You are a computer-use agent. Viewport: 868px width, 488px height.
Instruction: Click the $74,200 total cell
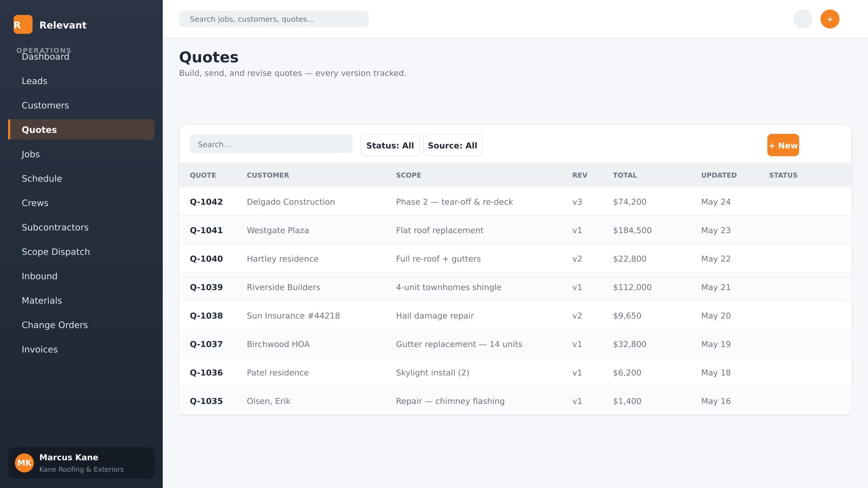pos(629,202)
